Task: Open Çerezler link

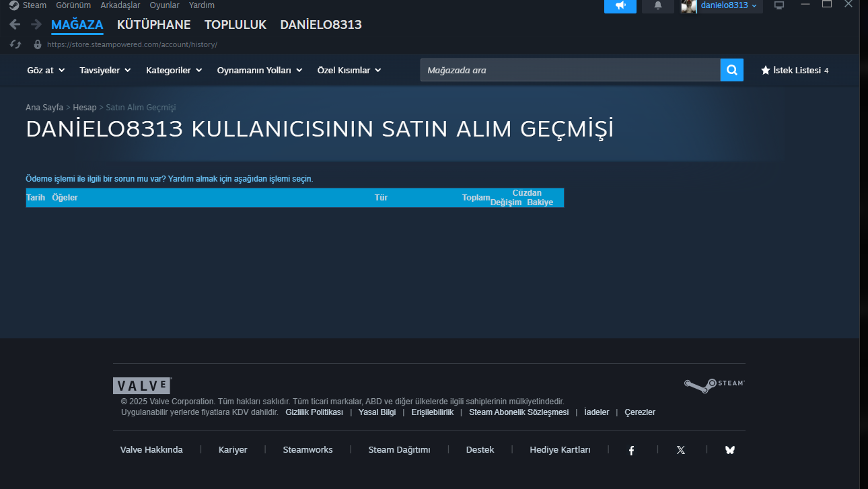Action: [x=640, y=412]
